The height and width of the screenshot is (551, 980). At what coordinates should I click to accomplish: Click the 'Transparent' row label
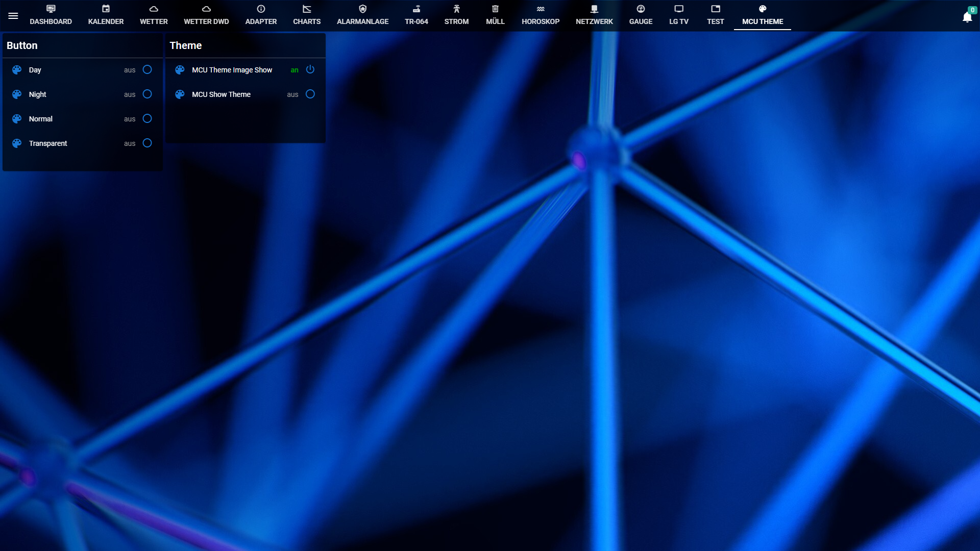click(48, 143)
